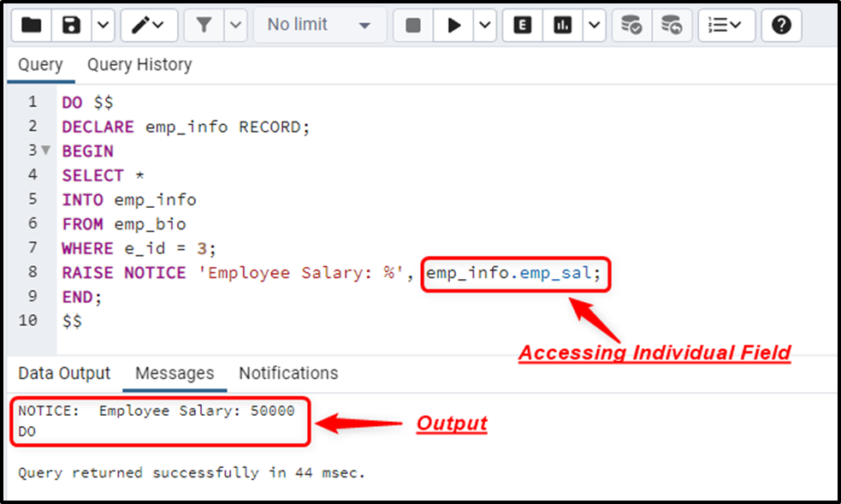Open the Notifications tab

(x=288, y=373)
